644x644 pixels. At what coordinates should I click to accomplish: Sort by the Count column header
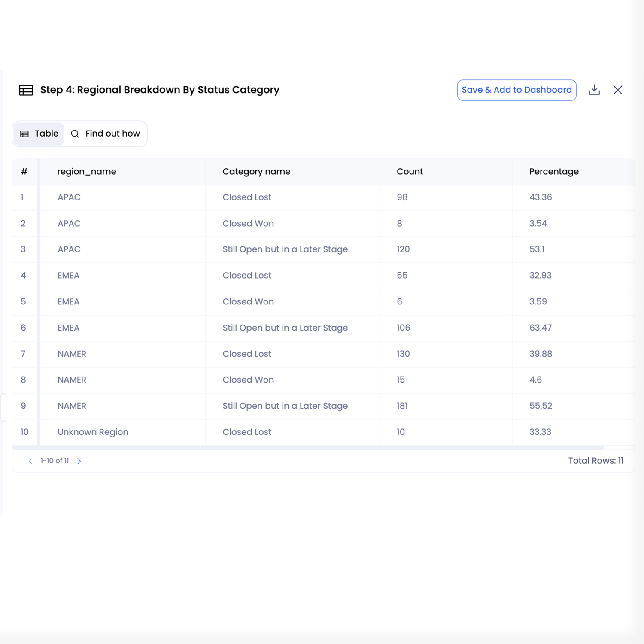tap(410, 172)
